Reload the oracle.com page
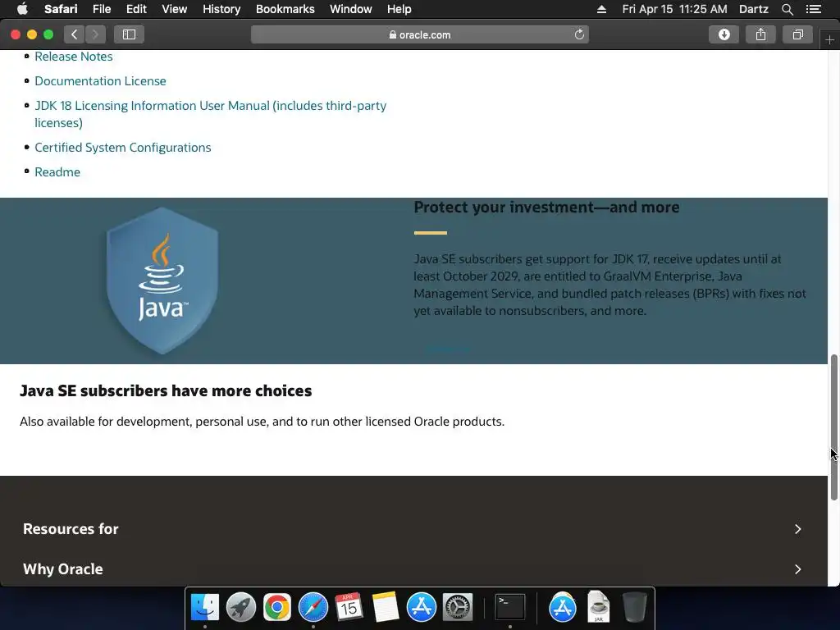 579,34
